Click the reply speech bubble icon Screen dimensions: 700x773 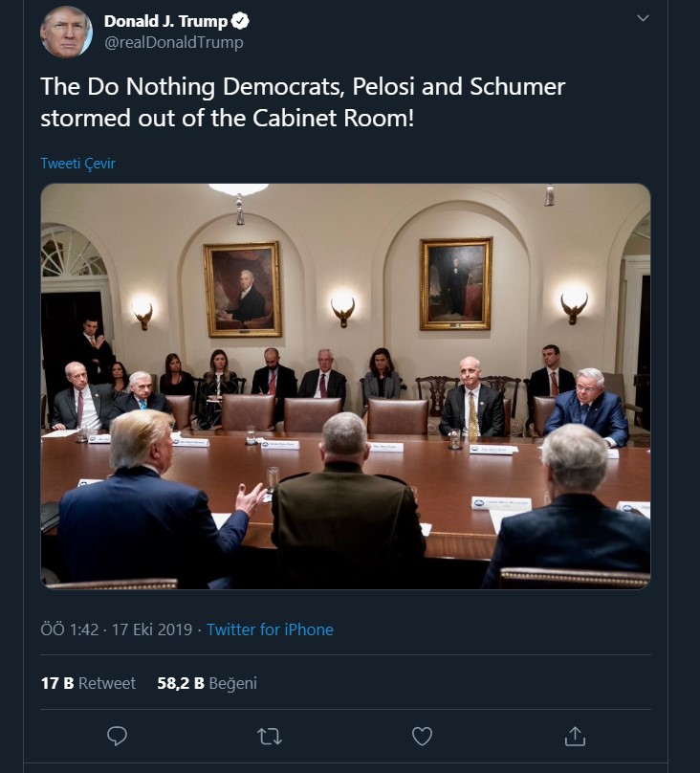point(117,736)
